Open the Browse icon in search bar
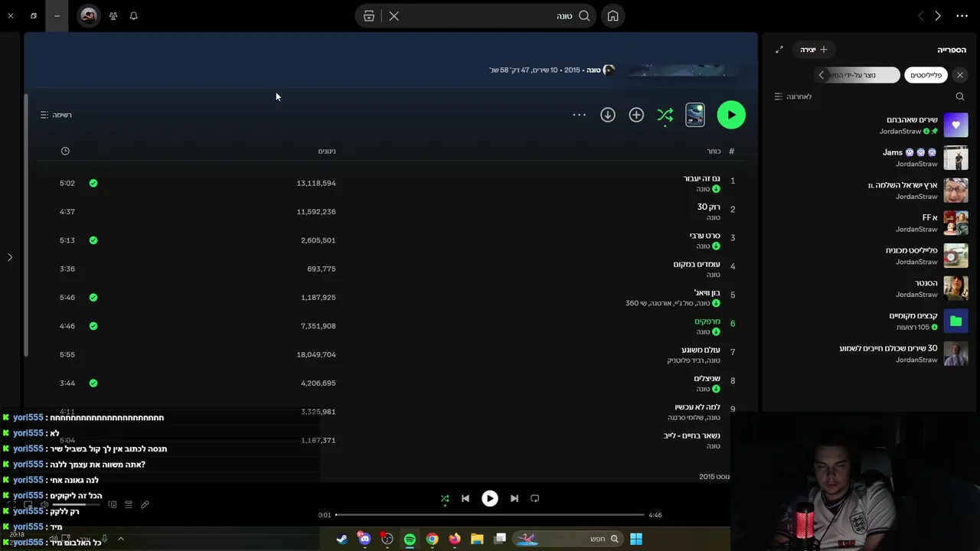Screen dimensions: 980x551 (369, 16)
